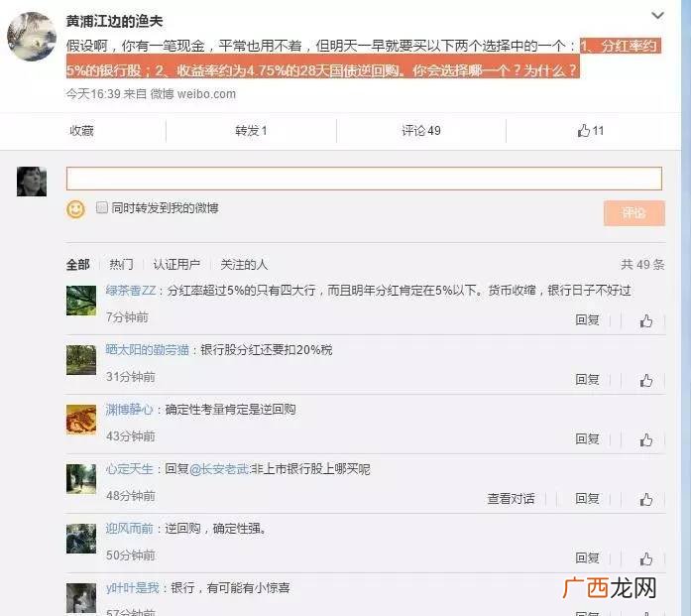Open commenter 绿茶香ZZ profile link

(131, 290)
